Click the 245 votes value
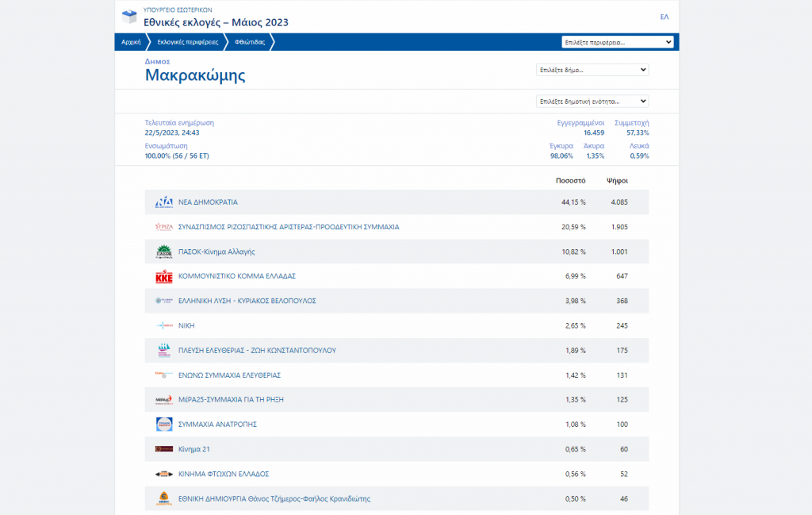812x515 pixels. pos(622,325)
